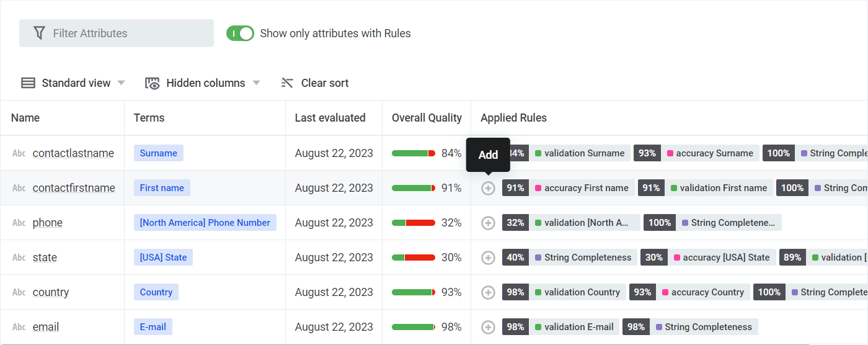Screen dimensions: 868x345
Task: Click the add rule icon for contactfirstname
Action: [489, 188]
